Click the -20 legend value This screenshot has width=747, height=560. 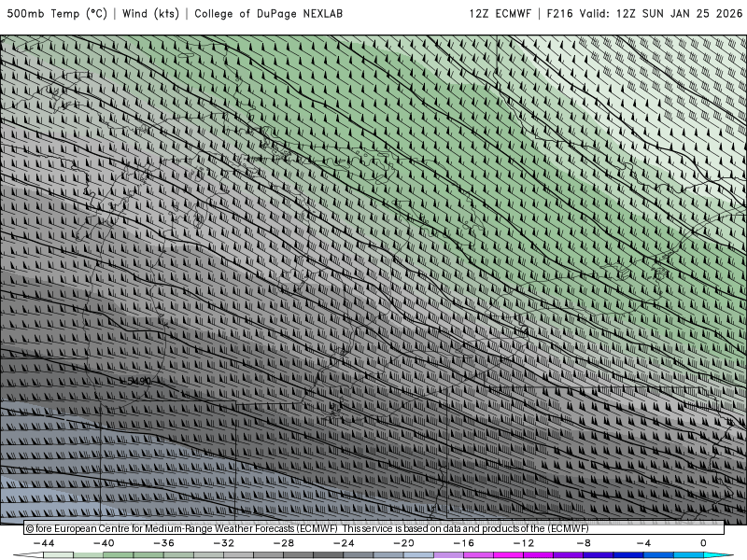click(404, 543)
